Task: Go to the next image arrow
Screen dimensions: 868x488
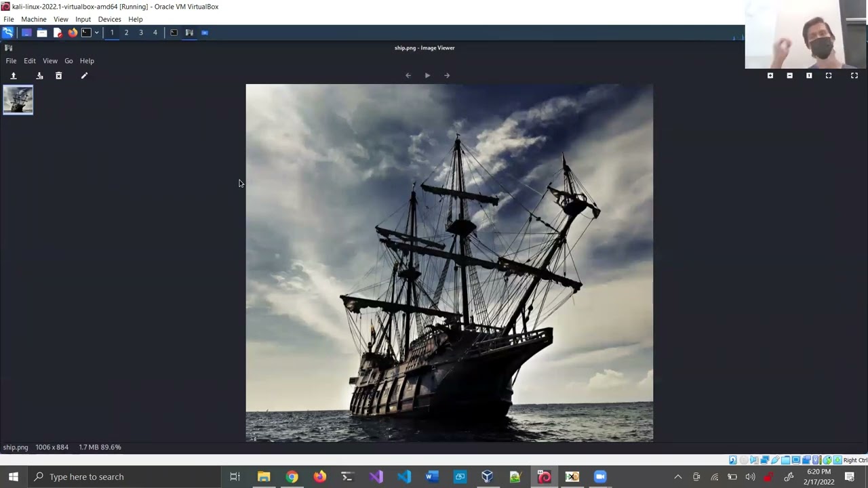Action: coord(447,76)
